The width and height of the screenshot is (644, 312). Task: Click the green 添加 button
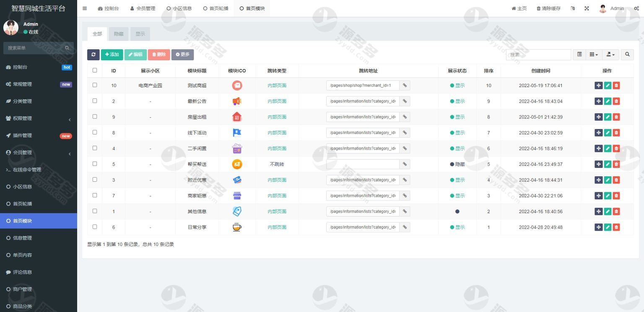point(112,54)
